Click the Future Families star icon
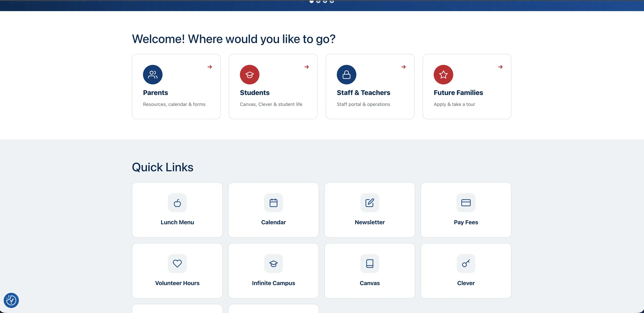This screenshot has height=313, width=644. [443, 74]
